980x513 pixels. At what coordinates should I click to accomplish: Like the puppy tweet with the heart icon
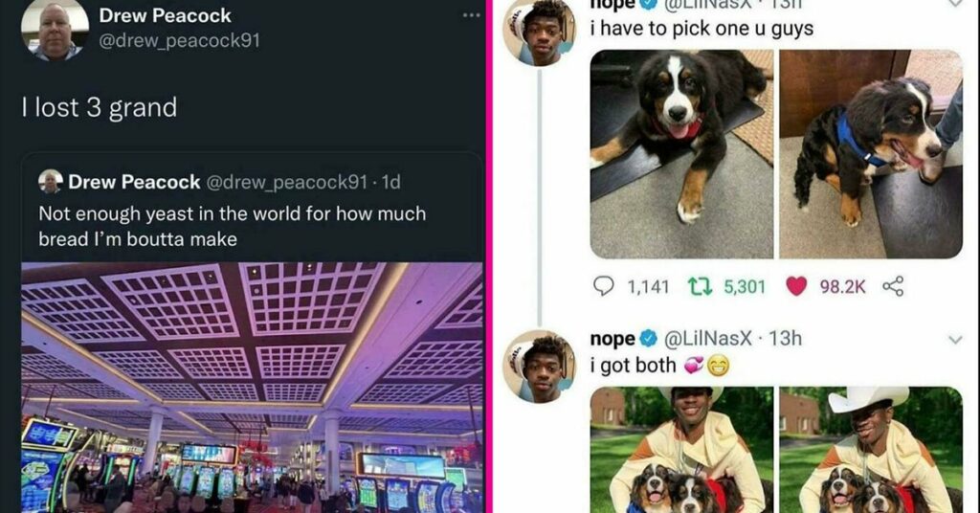(x=795, y=286)
